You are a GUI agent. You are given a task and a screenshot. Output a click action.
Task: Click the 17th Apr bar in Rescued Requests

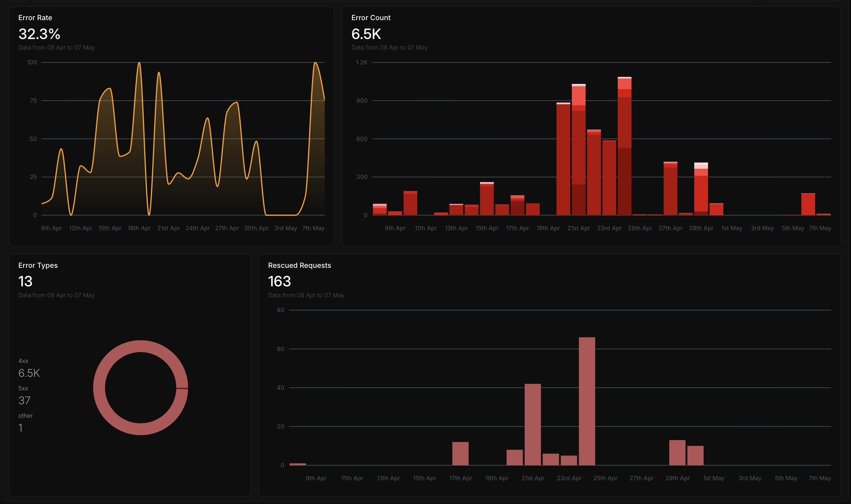(x=460, y=453)
